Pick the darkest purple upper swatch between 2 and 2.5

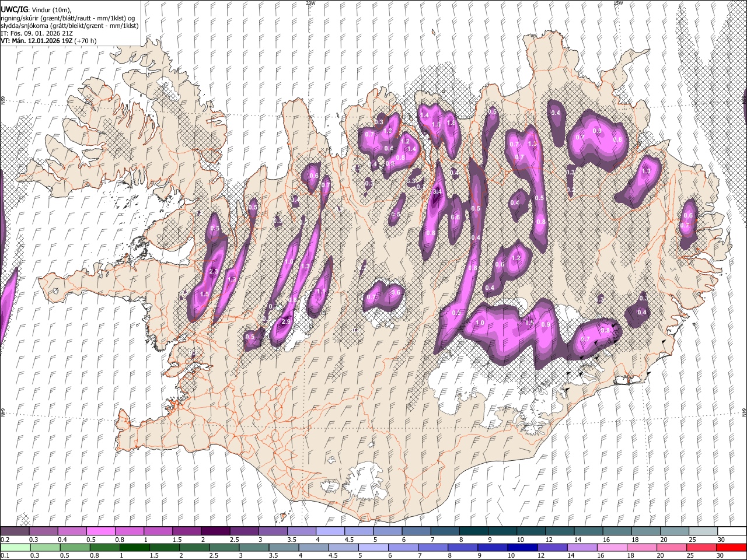pyautogui.click(x=215, y=531)
